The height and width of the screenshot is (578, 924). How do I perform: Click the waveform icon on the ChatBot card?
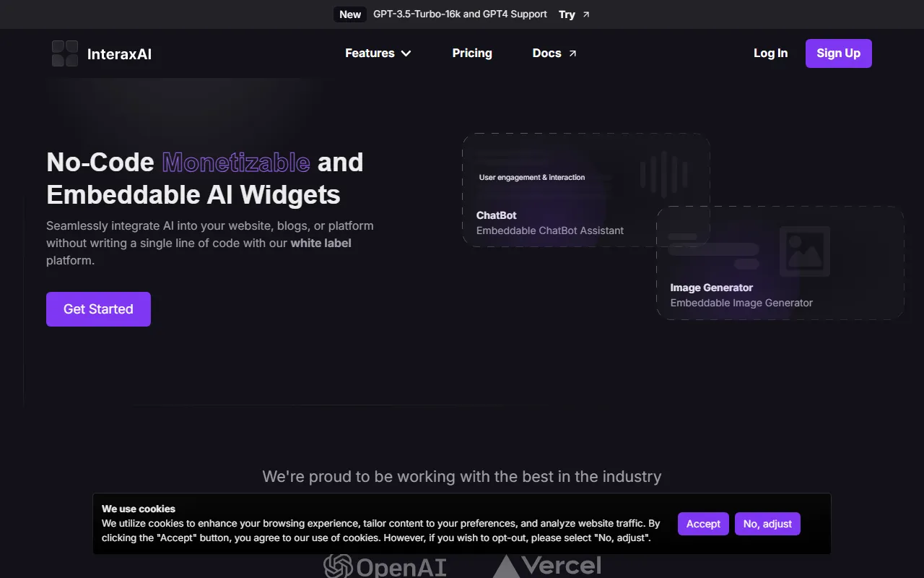point(664,173)
